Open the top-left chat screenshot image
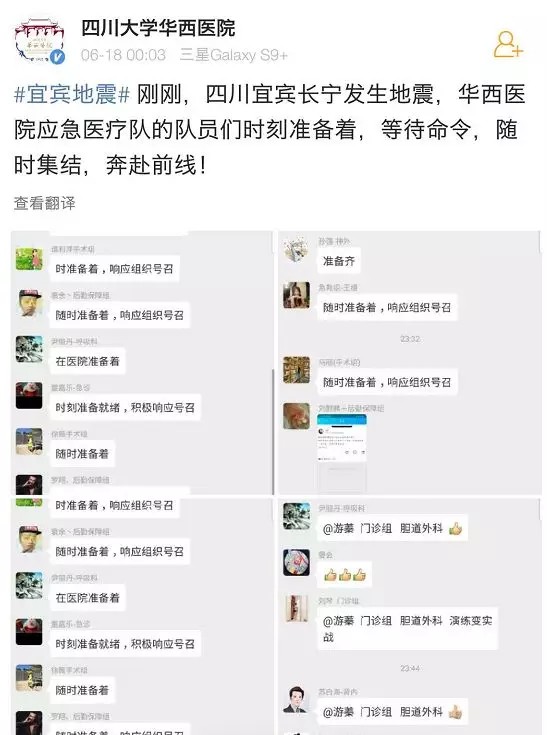 [x=142, y=362]
